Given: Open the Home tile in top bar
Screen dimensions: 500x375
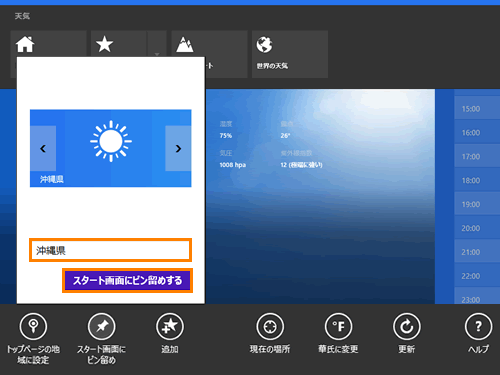Looking at the screenshot, I should point(48,44).
